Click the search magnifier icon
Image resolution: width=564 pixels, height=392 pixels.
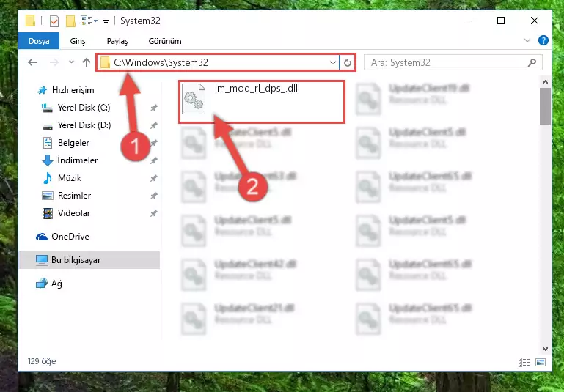click(x=532, y=62)
